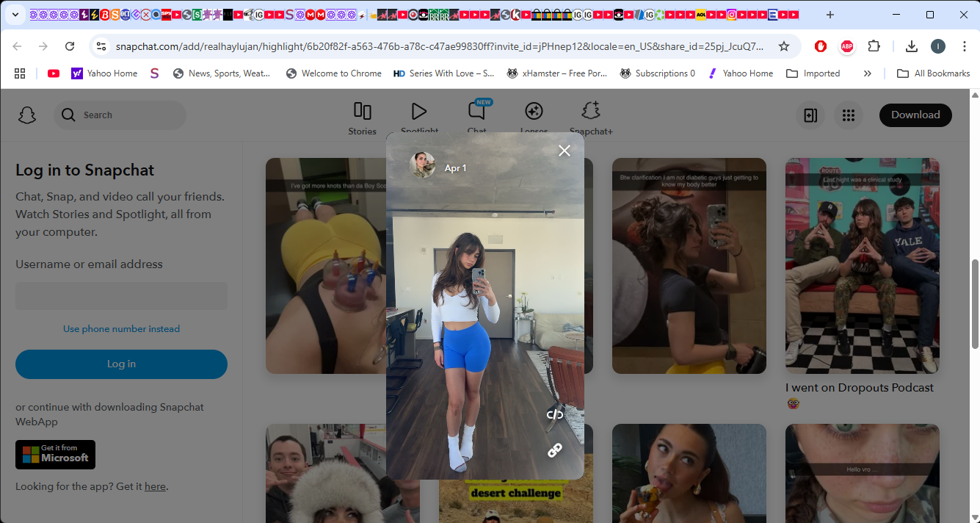This screenshot has height=523, width=980.
Task: Open first Yahoo Home bookmark
Action: pyautogui.click(x=104, y=73)
